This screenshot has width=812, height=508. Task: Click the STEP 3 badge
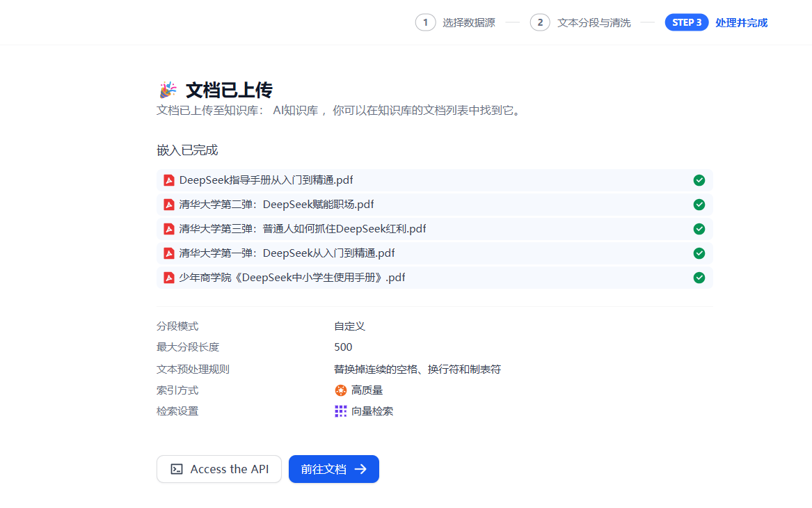[x=687, y=22]
